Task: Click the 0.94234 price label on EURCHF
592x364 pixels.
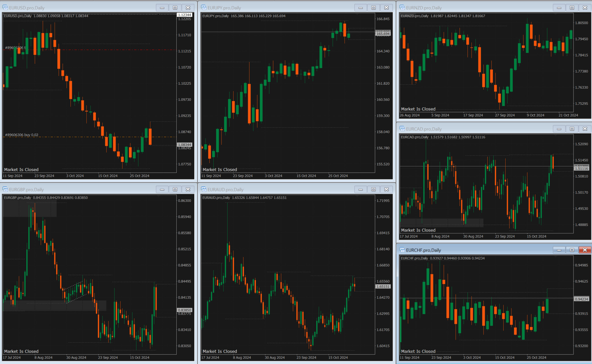Action: [581, 299]
